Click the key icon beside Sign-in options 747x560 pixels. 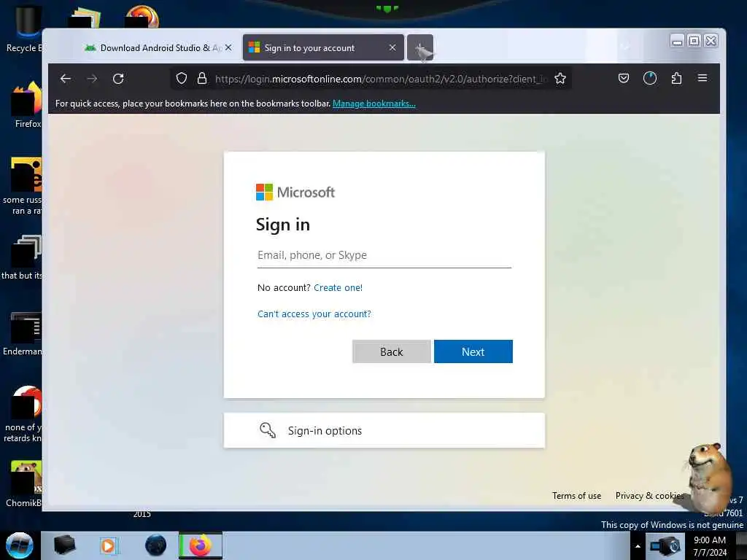click(x=268, y=430)
